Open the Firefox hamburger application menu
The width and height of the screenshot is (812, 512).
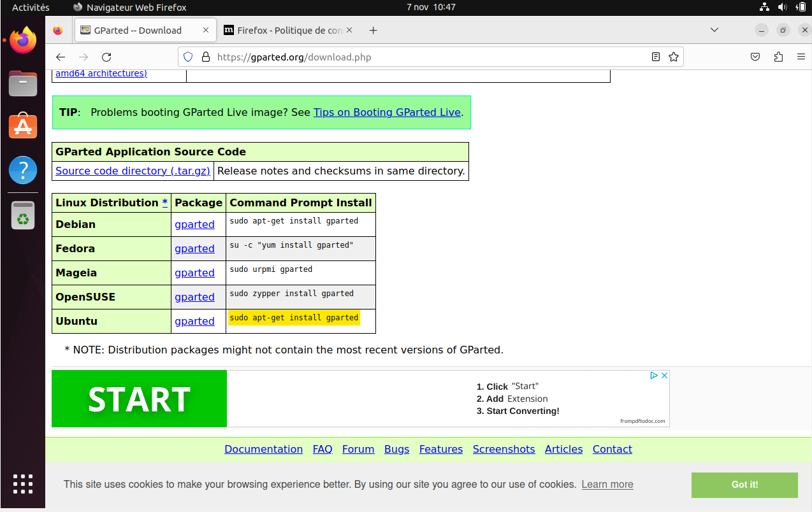[x=801, y=57]
